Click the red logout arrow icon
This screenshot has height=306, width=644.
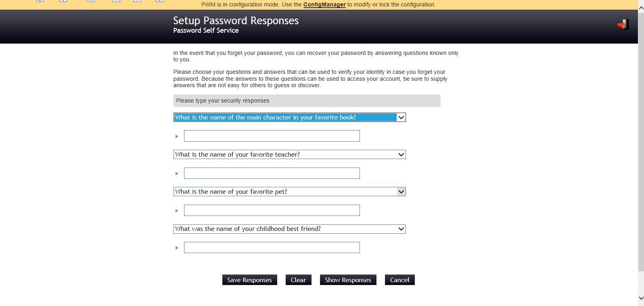click(623, 25)
